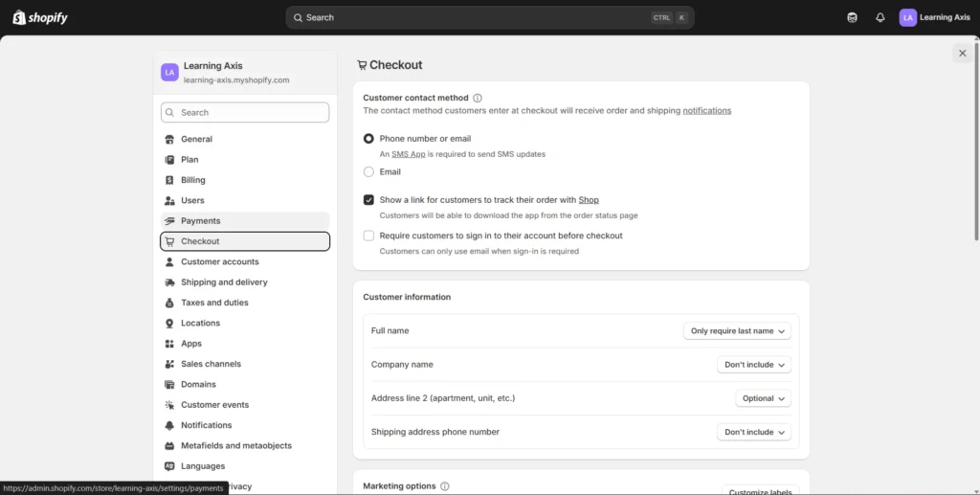
Task: Click the Domains icon in sidebar
Action: coord(169,384)
